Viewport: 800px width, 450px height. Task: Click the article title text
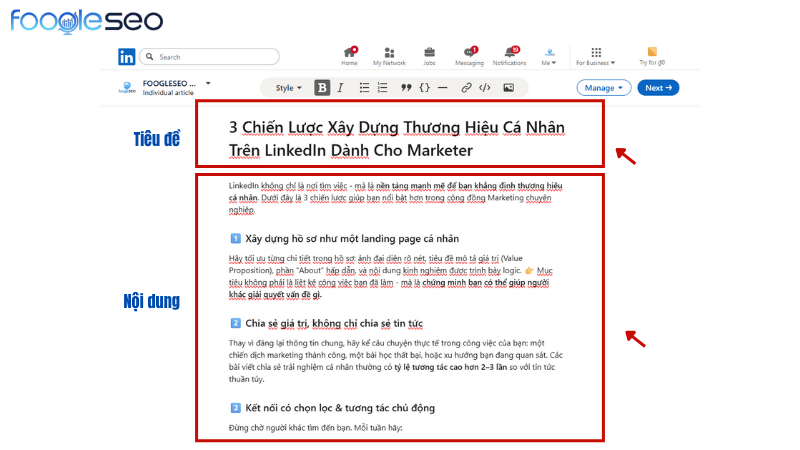point(397,138)
